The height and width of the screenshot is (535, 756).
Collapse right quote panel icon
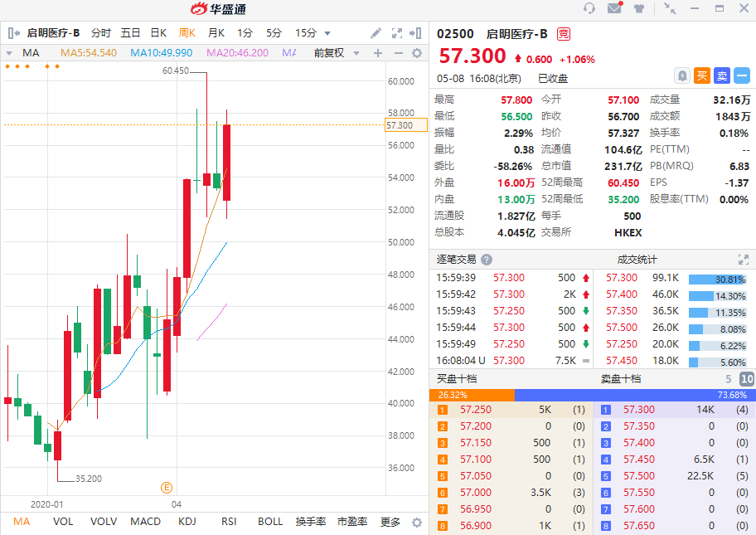415,33
